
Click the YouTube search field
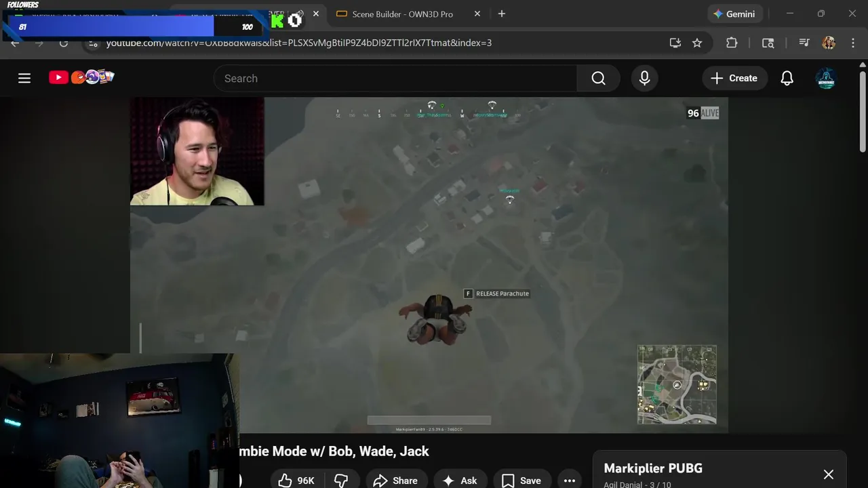pos(395,79)
